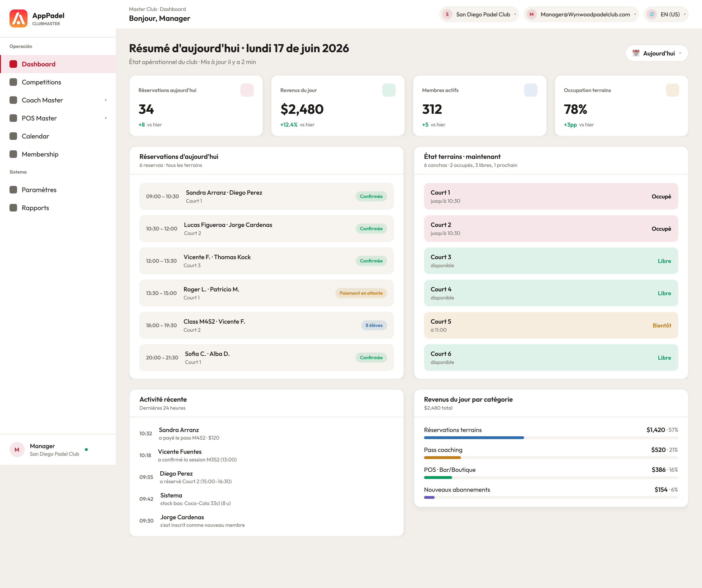Click the AppPadel logo icon
Screen dimensions: 702x588
coord(18,18)
